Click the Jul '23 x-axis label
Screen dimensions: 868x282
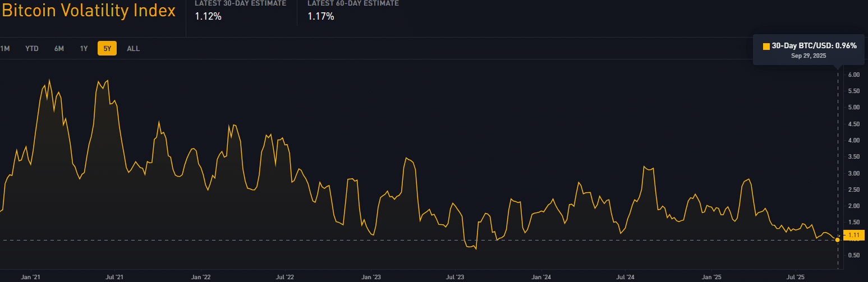pyautogui.click(x=454, y=277)
